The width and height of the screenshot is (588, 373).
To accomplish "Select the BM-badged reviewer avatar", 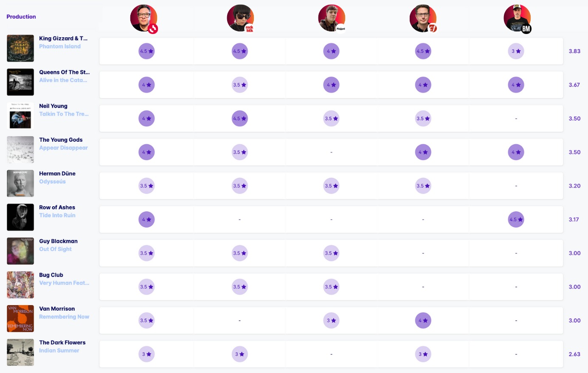I will pos(517,18).
